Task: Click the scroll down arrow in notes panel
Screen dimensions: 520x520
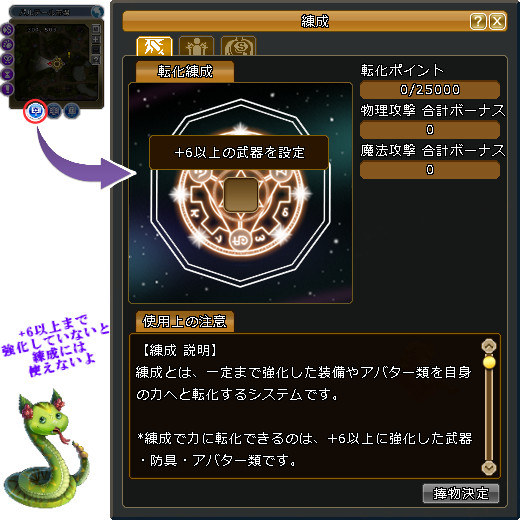Action: tap(489, 468)
